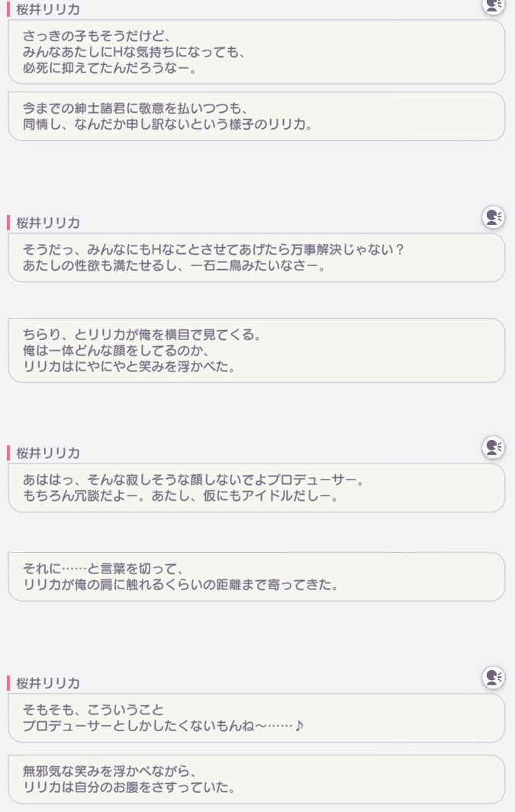Screen dimensions: 515x812
Task: Click pink marker bar beside name above あははっ
Action: (9, 453)
